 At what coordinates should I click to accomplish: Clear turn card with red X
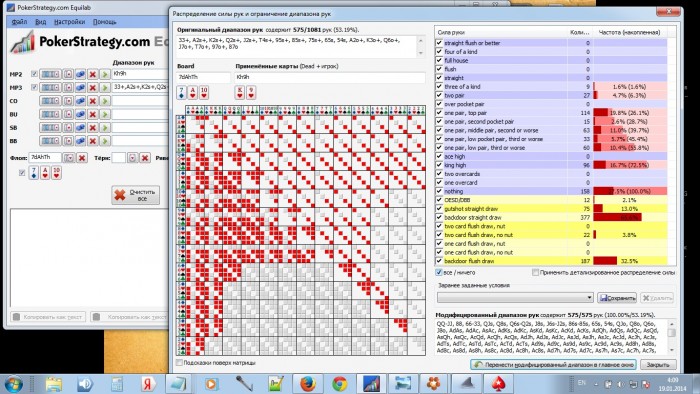click(145, 158)
